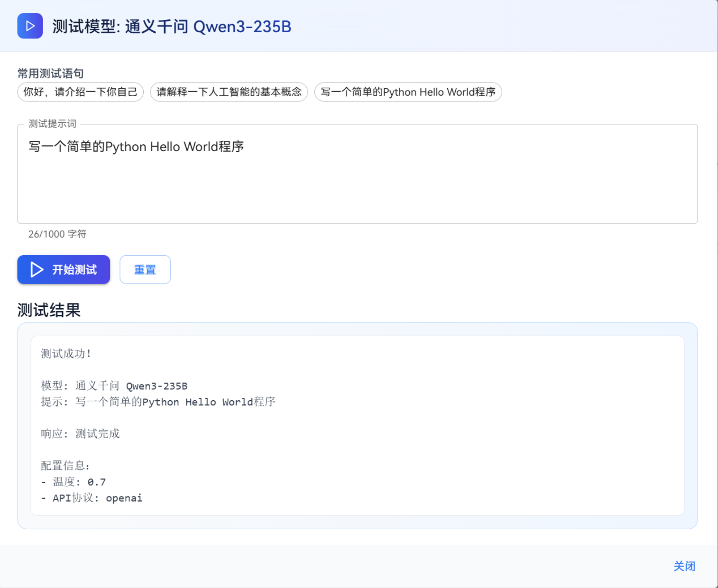Viewport: 718px width, 588px height.
Task: Click the '模型: 通义千问 Qwen3-235B' result line
Action: point(114,386)
